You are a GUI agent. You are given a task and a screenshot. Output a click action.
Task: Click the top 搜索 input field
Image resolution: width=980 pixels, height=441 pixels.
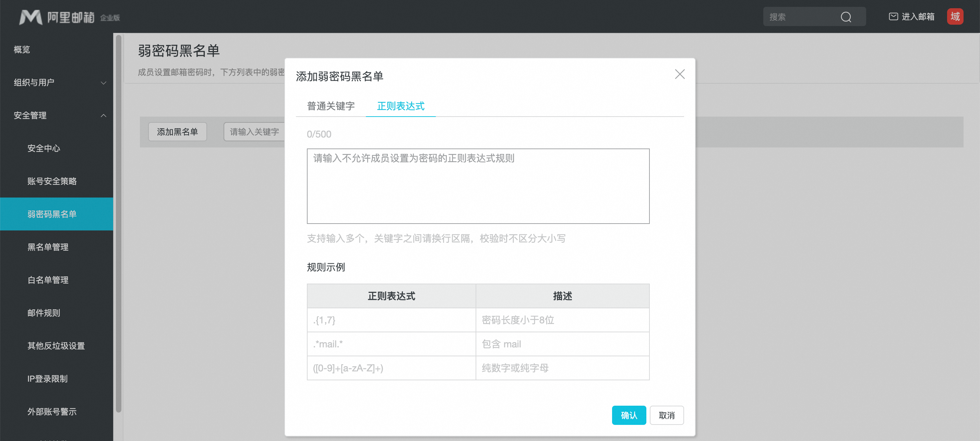pos(799,17)
